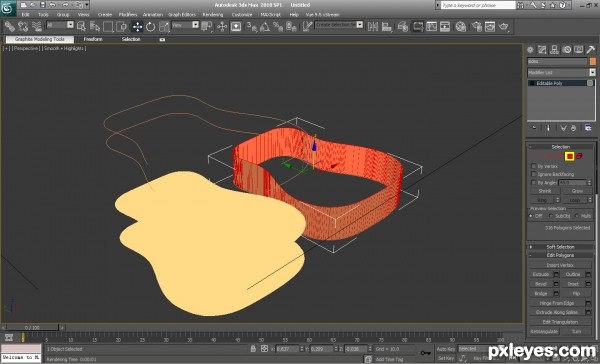
Task: Open Render Setup teapot icon
Action: [476, 26]
